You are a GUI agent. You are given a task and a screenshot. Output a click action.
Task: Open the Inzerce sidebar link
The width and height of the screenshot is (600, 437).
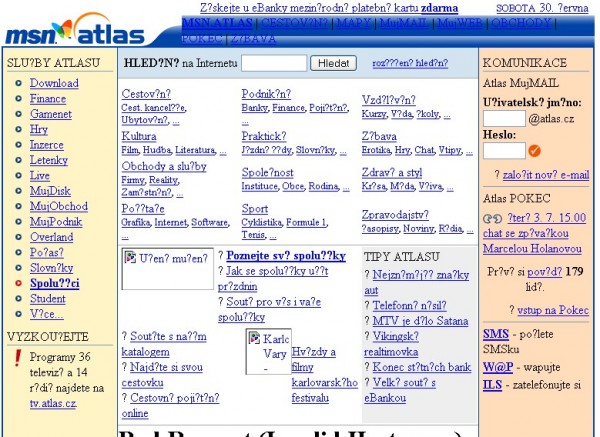pos(47,145)
